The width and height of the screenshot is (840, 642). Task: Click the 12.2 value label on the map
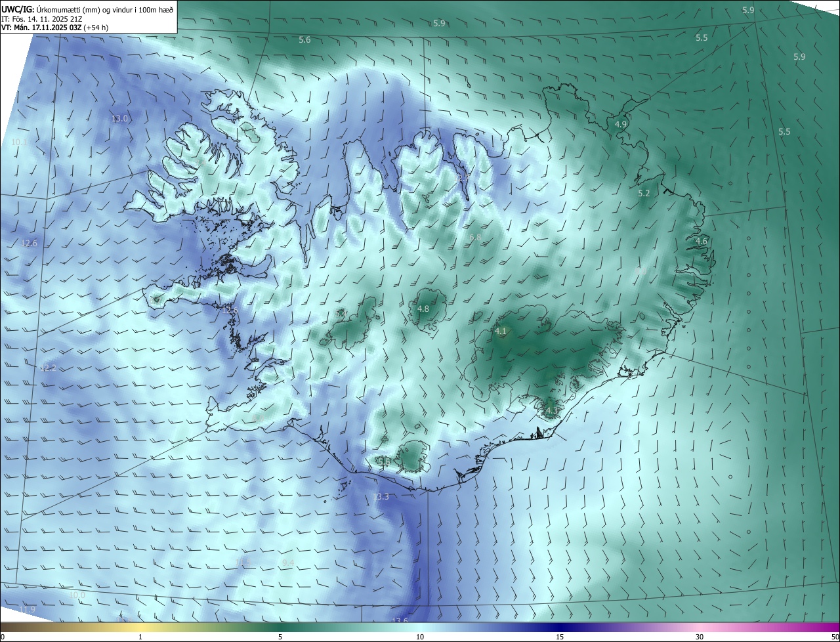47,368
